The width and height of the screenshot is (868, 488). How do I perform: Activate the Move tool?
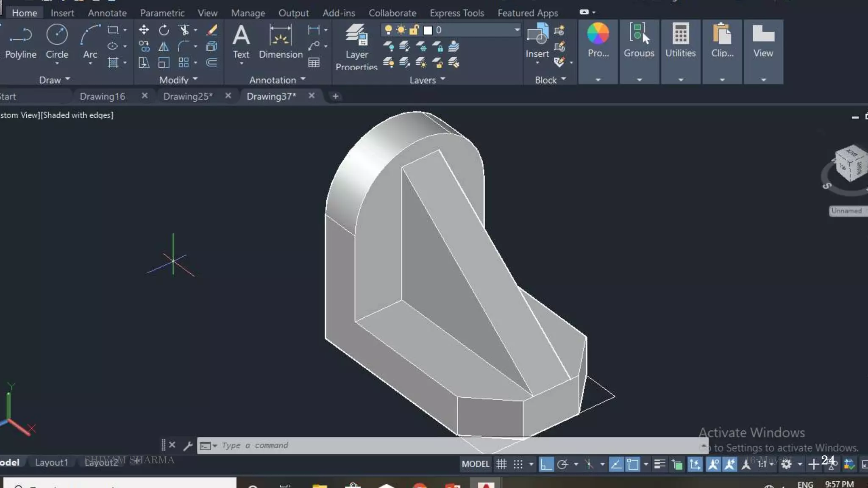pos(144,30)
